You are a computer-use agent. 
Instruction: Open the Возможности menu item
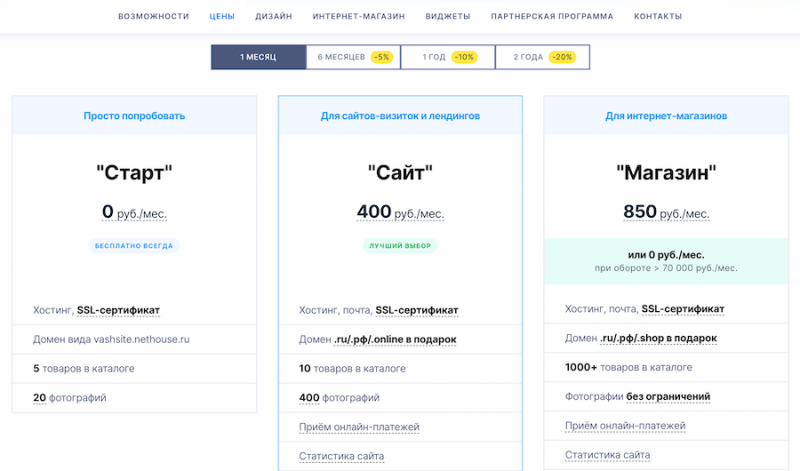[153, 17]
